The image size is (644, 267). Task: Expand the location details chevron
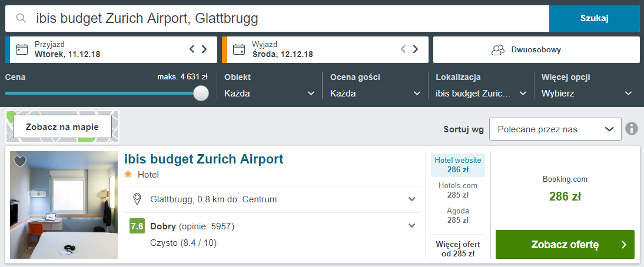point(411,199)
